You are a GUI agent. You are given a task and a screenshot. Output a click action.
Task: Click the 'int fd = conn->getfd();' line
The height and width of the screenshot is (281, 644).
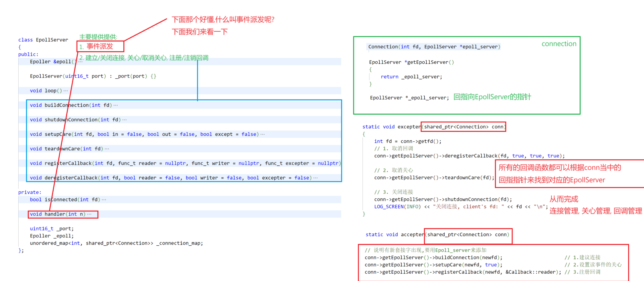(408, 141)
